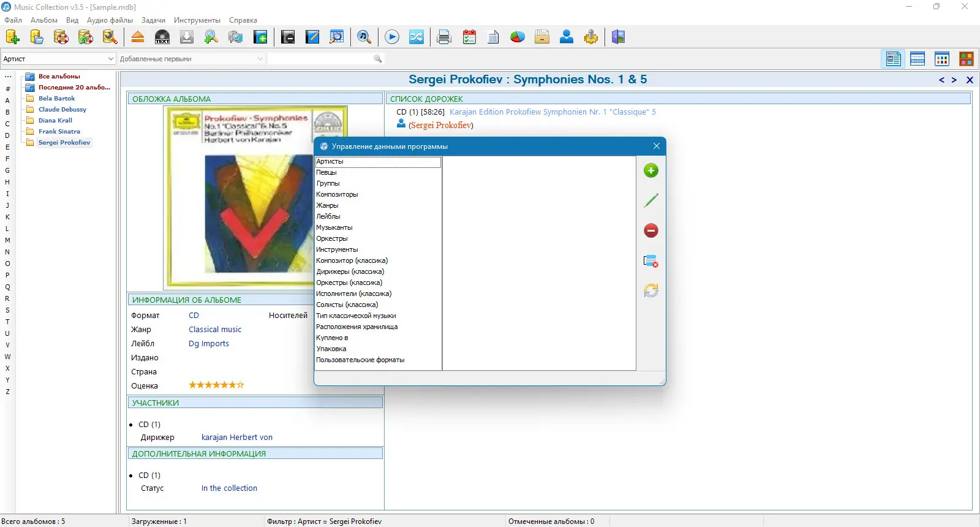Image resolution: width=980 pixels, height=527 pixels.
Task: Select Дирижеры (классика) in the dialog list
Action: click(x=350, y=272)
